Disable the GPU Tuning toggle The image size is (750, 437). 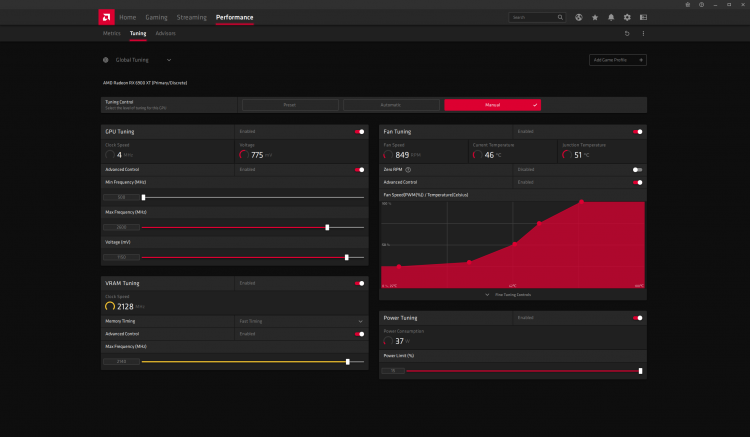(x=359, y=131)
